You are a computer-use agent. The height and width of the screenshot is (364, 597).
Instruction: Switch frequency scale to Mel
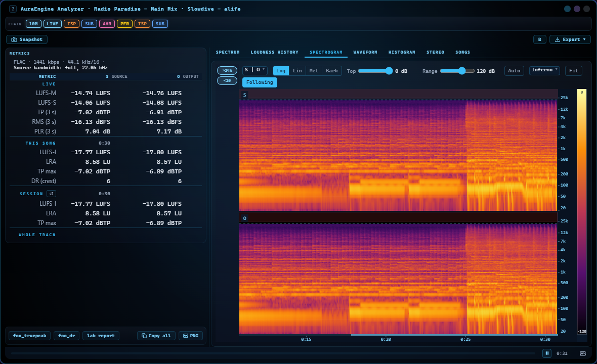click(314, 71)
